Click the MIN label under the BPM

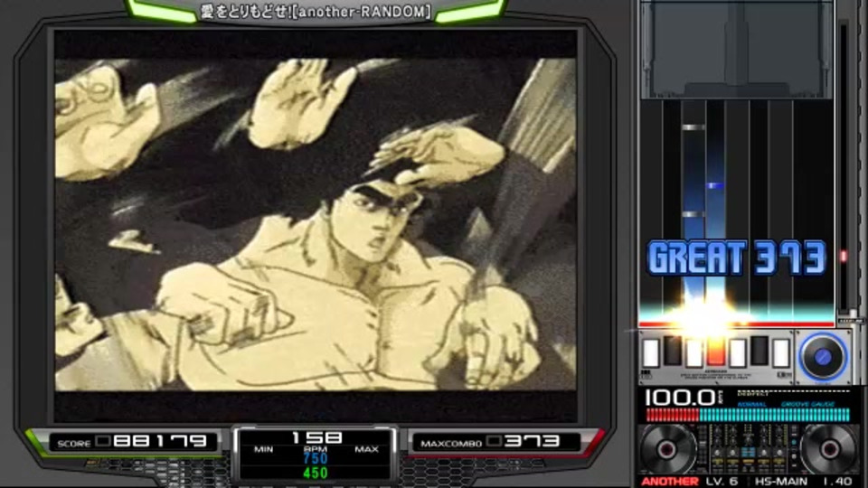263,449
